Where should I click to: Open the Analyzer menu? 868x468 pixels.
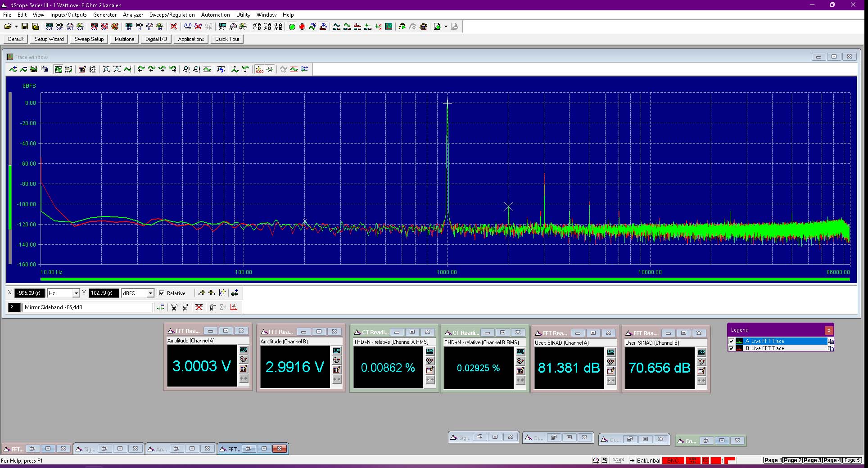tap(133, 15)
